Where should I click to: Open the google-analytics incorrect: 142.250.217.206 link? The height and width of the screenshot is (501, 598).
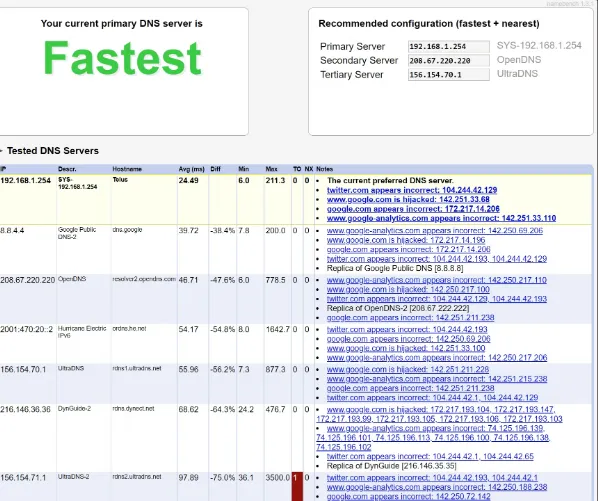coord(437,358)
